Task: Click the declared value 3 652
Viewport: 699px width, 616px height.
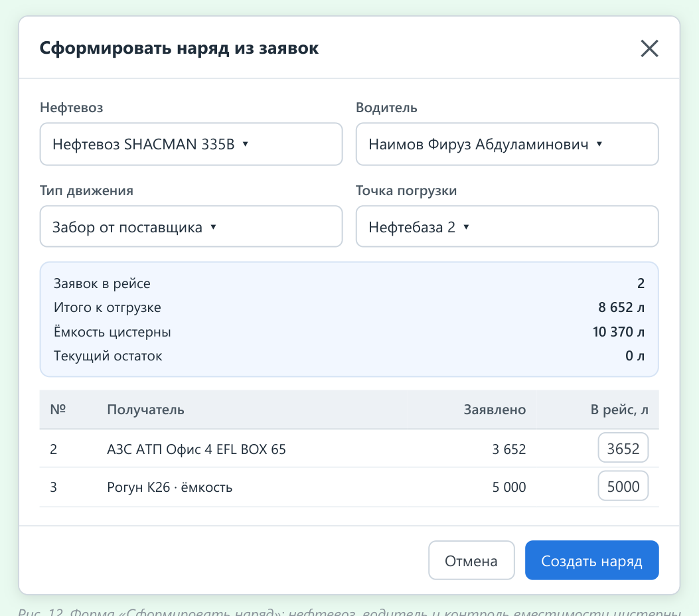Action: pos(508,449)
